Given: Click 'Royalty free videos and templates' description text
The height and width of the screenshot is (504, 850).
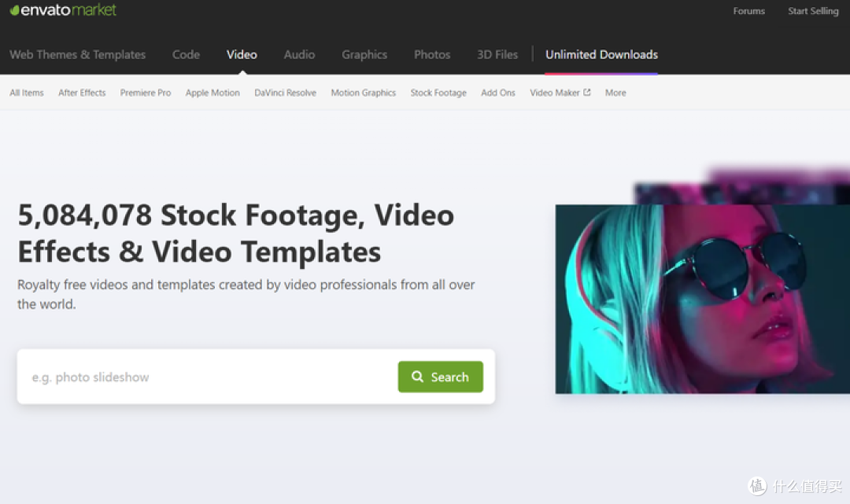Looking at the screenshot, I should [x=246, y=294].
